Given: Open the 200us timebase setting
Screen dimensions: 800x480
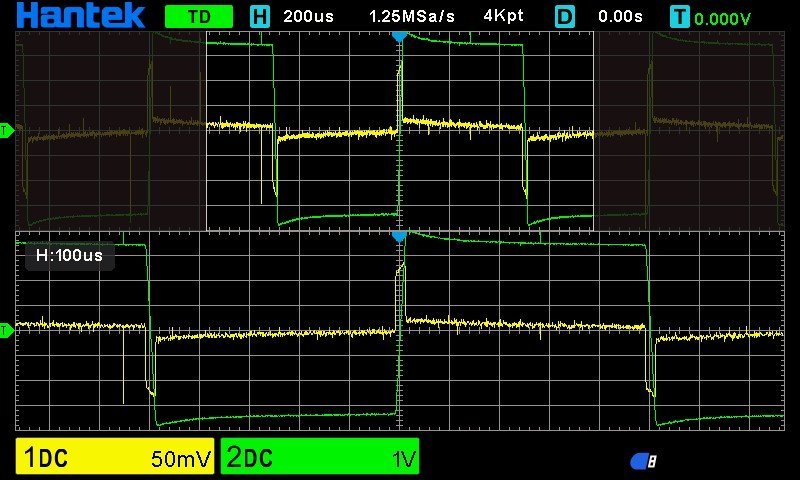Looking at the screenshot, I should point(309,16).
